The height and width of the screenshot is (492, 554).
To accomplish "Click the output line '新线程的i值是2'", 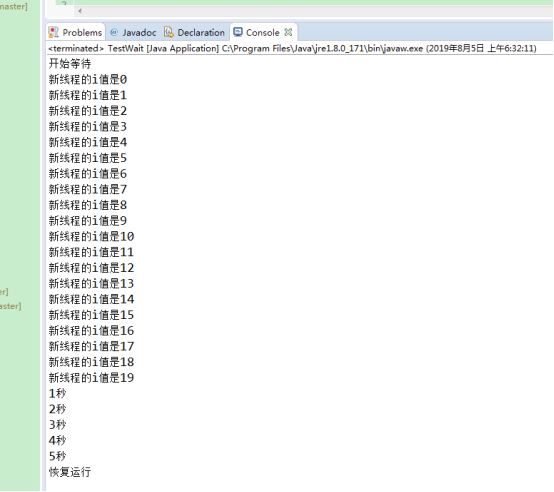I will click(88, 111).
